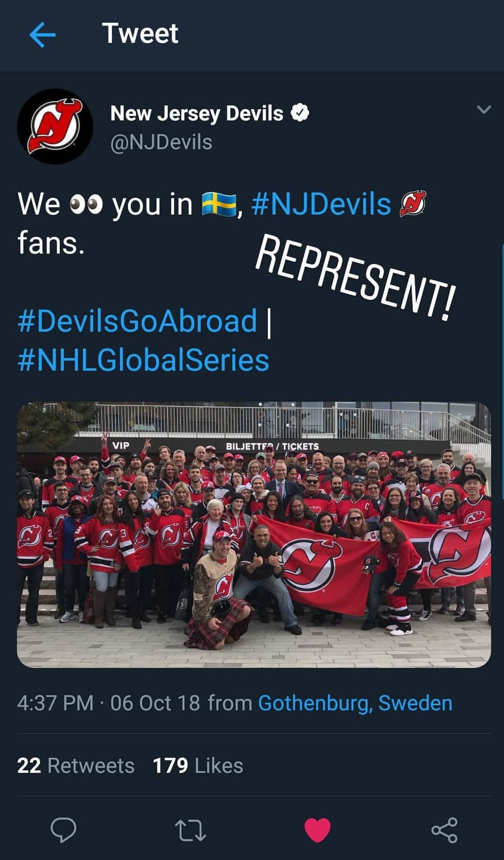Tap the New Jersey Devils account name

[197, 113]
